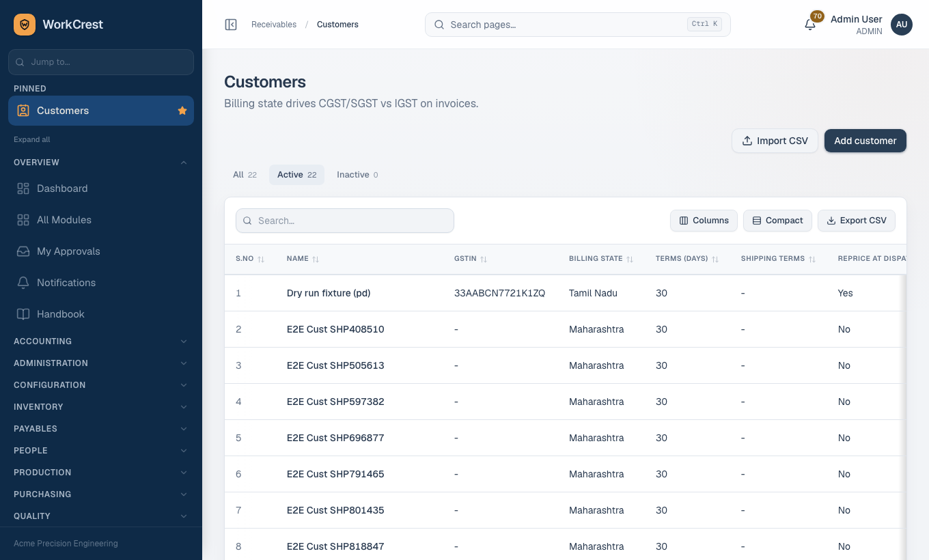Screen dimensions: 929x560
Task: Open the Columns chooser dropdown
Action: point(704,221)
